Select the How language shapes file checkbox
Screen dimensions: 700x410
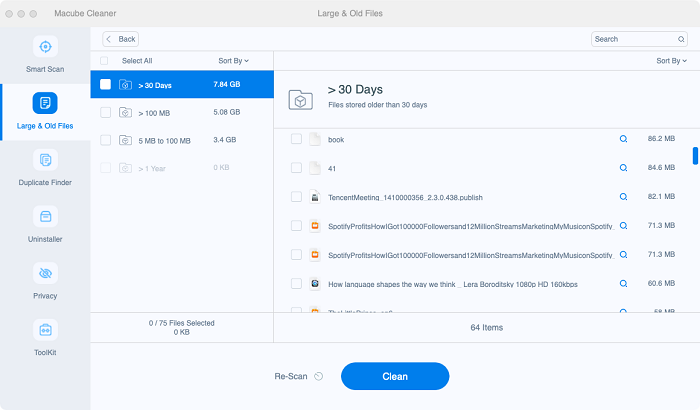(x=296, y=284)
